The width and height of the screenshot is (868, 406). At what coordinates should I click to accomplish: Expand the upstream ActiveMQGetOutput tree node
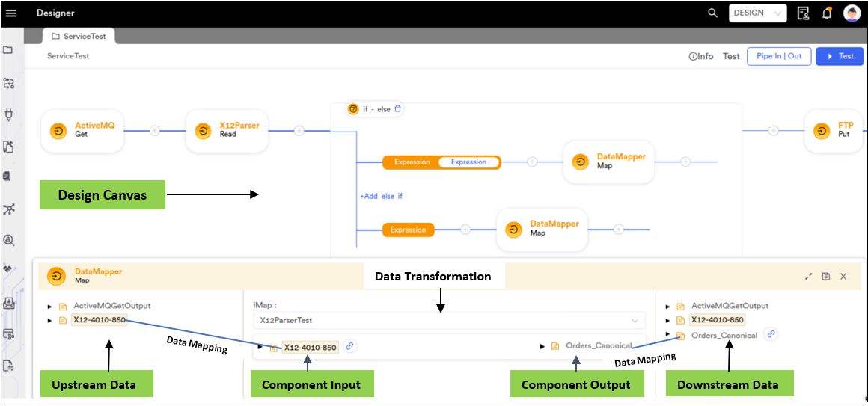coord(50,306)
